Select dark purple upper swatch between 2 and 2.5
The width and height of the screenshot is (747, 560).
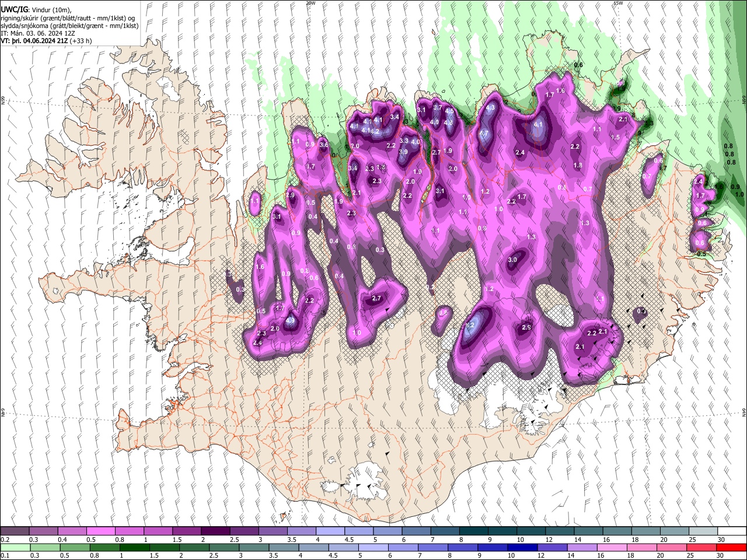click(x=215, y=531)
